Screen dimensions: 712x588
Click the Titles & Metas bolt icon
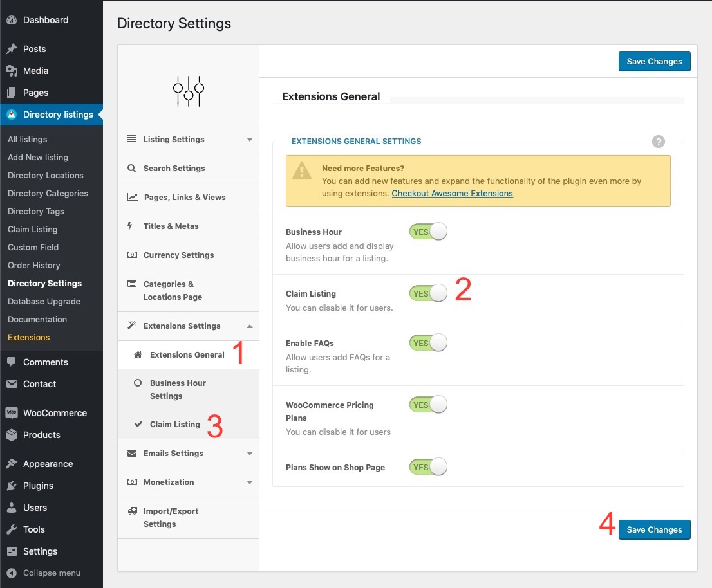130,226
